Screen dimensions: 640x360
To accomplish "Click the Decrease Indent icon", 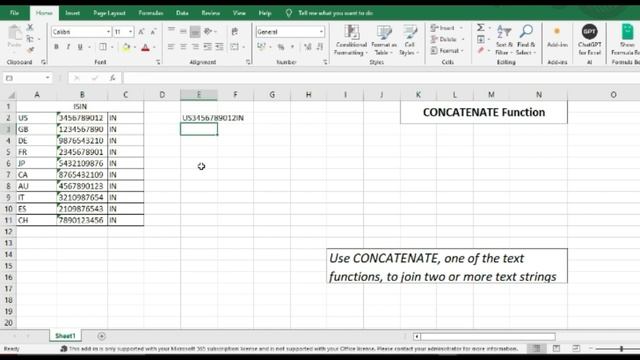I will point(207,47).
